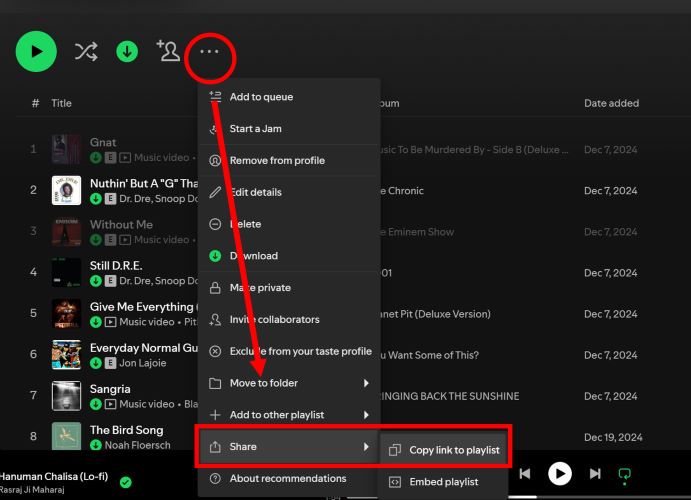Click the green Download icon in menu
This screenshot has width=691, height=500.
point(215,256)
